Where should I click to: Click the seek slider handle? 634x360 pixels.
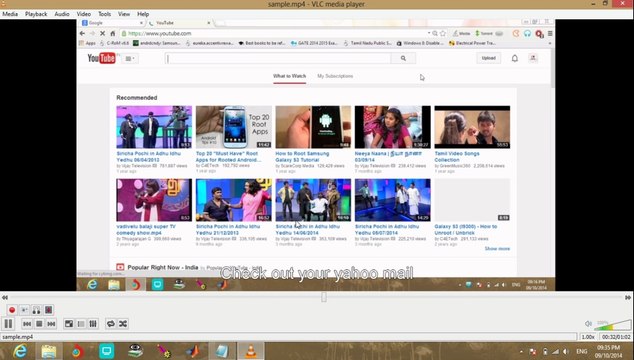324,297
